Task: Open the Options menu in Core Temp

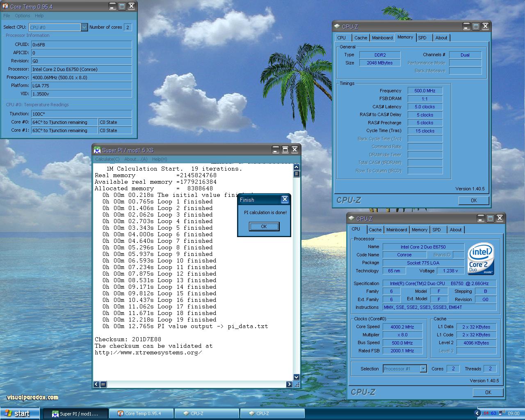Action: (x=23, y=16)
